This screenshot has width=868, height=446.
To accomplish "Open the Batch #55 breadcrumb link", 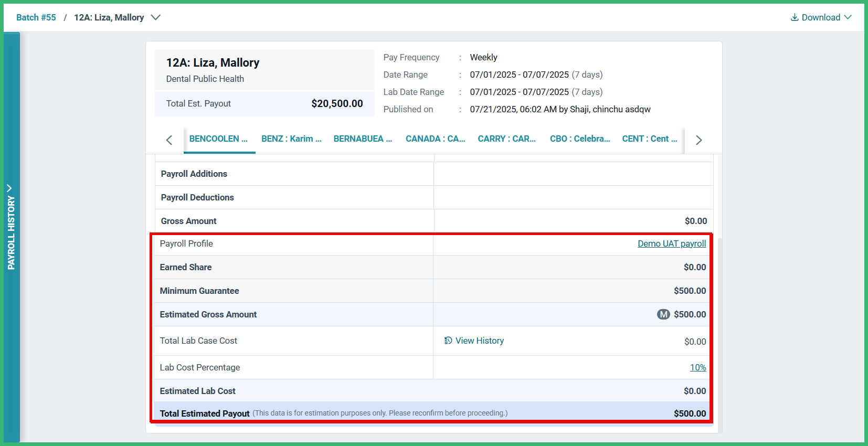I will (36, 17).
